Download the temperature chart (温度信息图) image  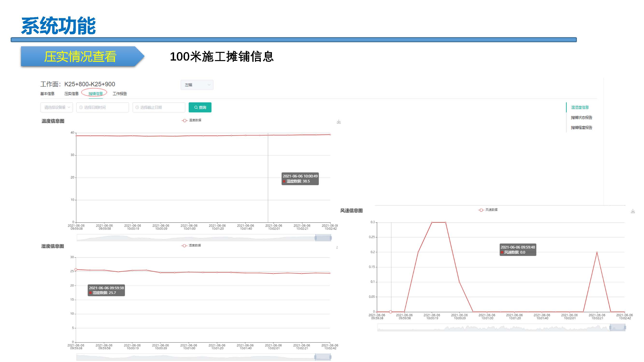pos(339,122)
